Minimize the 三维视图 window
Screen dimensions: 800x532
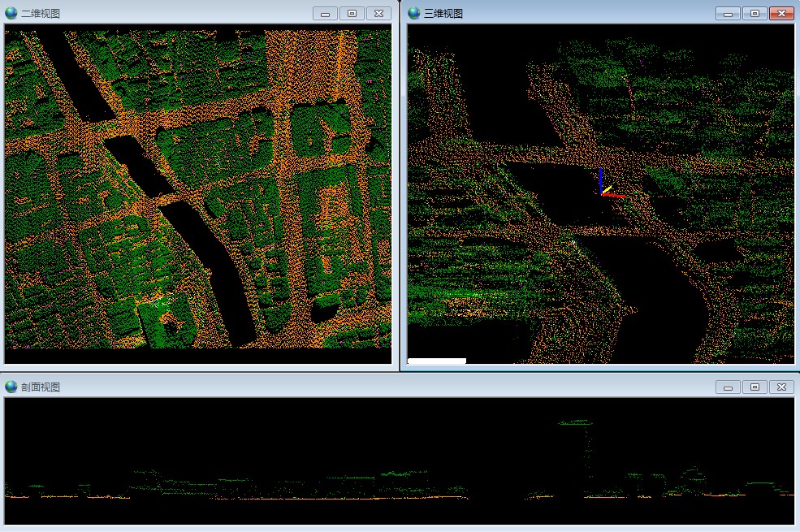click(x=728, y=14)
